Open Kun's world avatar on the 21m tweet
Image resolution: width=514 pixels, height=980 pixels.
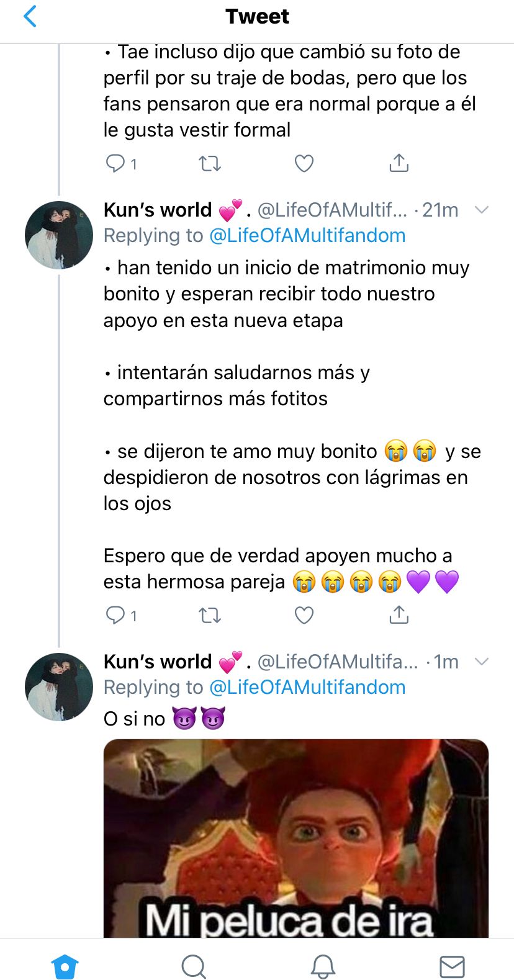[x=59, y=235]
